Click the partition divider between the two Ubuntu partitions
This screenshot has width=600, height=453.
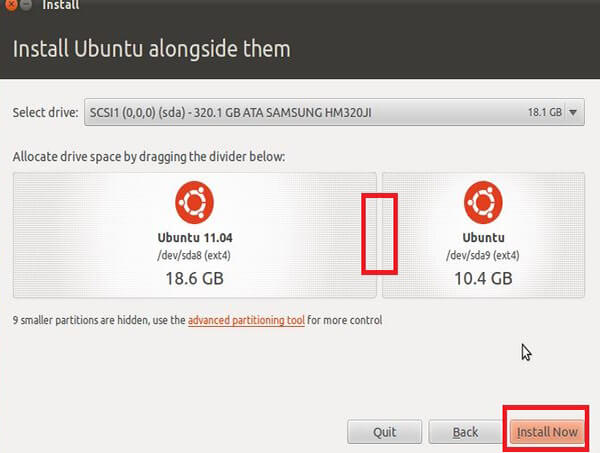point(379,235)
